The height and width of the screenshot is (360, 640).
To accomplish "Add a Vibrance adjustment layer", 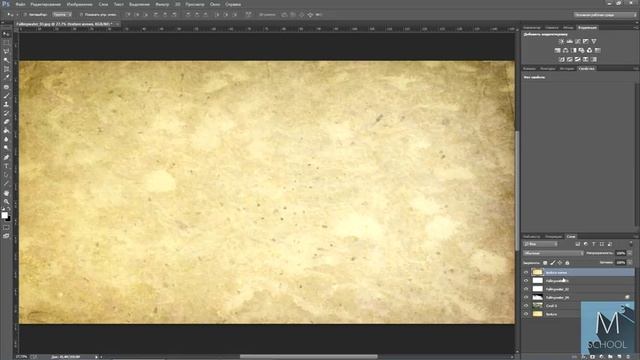I will coord(594,41).
